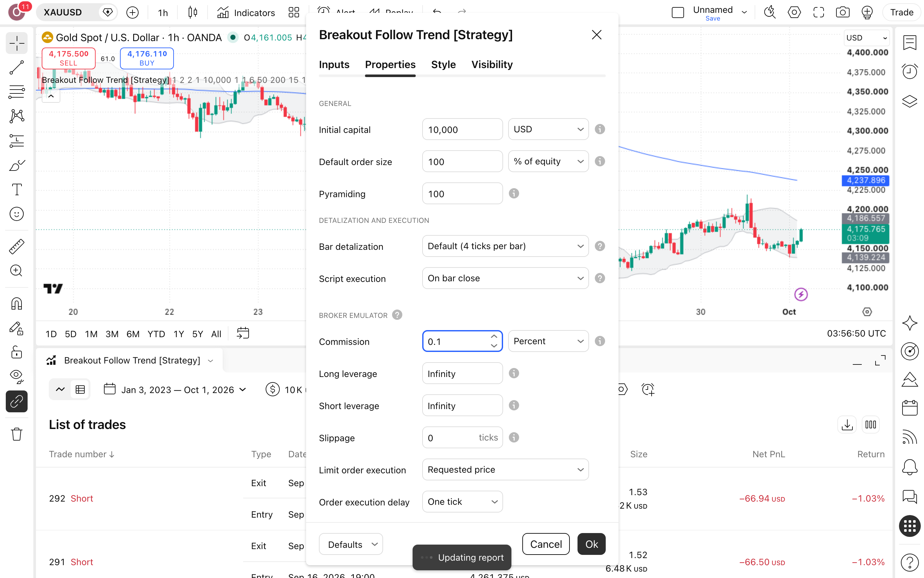This screenshot has width=924, height=578.
Task: Open help center question mark icon
Action: (910, 562)
